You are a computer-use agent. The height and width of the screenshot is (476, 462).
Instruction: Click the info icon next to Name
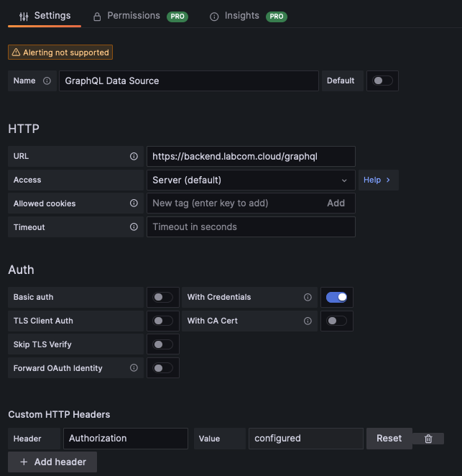(47, 81)
